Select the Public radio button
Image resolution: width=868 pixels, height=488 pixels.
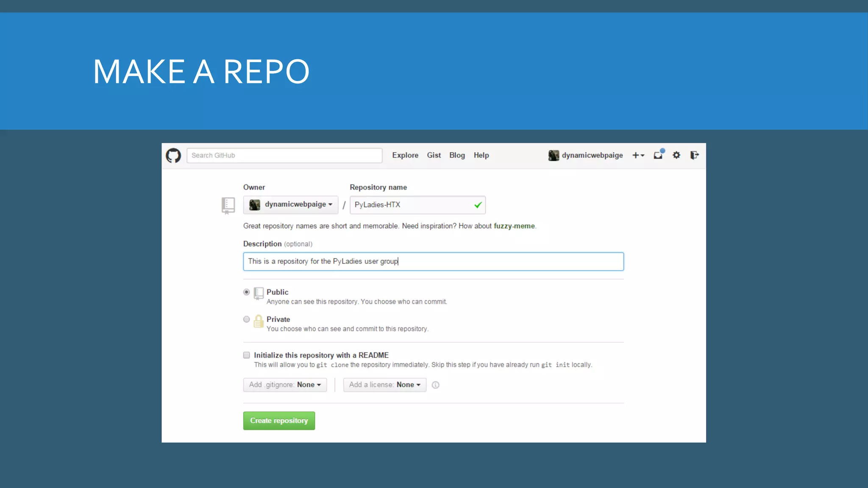(246, 292)
